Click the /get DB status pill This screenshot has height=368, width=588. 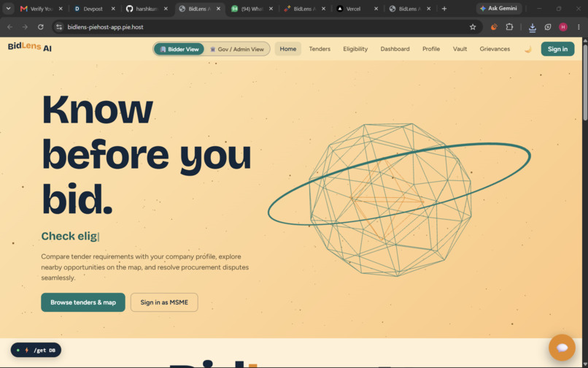(x=36, y=350)
